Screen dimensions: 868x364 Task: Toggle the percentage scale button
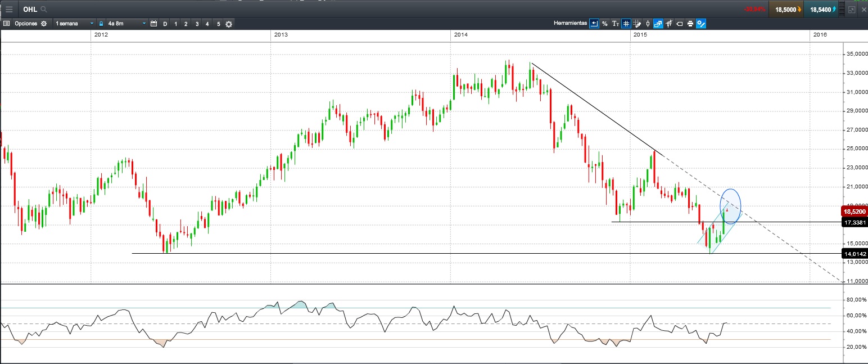(604, 24)
